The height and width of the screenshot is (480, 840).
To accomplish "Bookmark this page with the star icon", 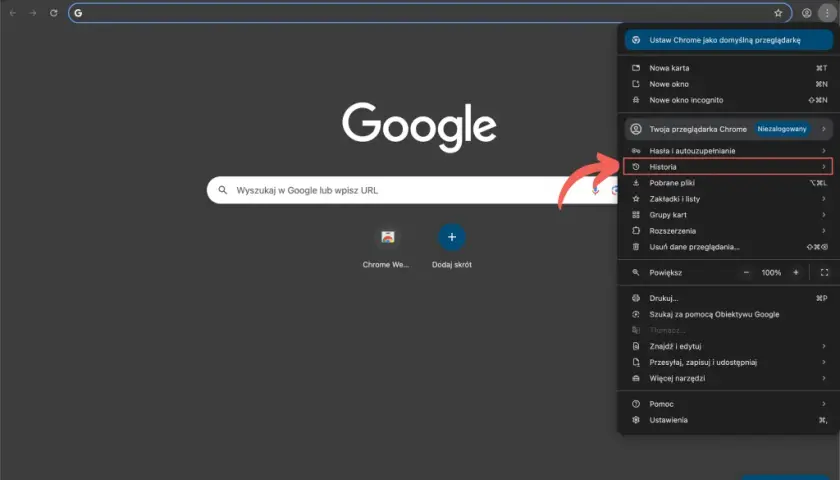I will click(778, 13).
